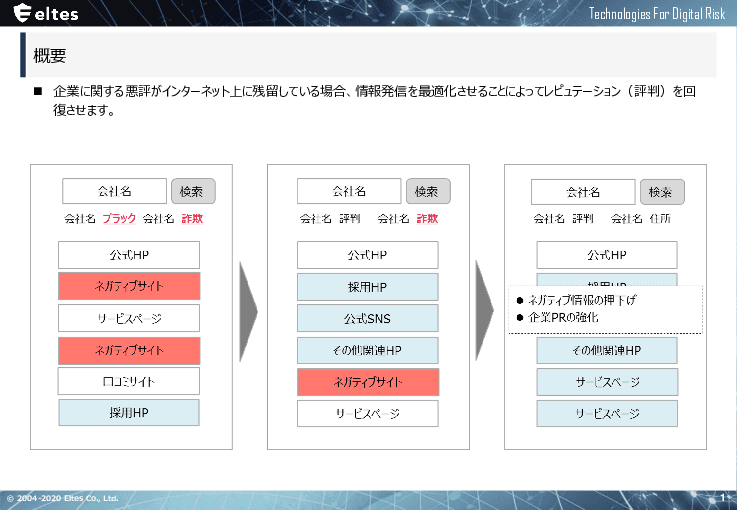The height and width of the screenshot is (510, 737).
Task: Select the 公式HP result in the second panel
Action: [x=368, y=255]
